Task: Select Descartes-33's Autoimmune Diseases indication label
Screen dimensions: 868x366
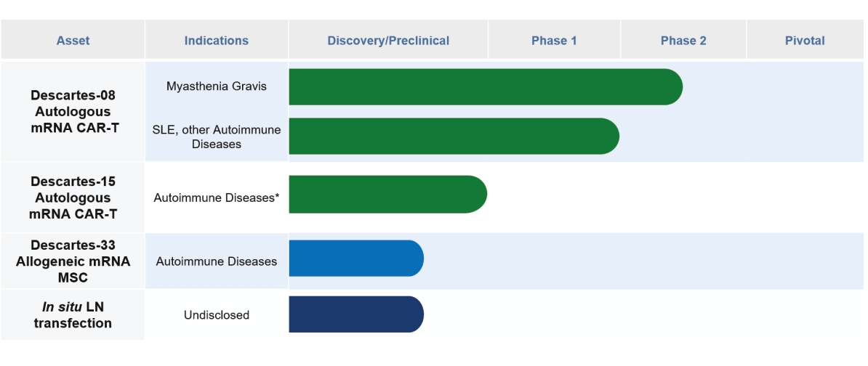Action: 216,261
